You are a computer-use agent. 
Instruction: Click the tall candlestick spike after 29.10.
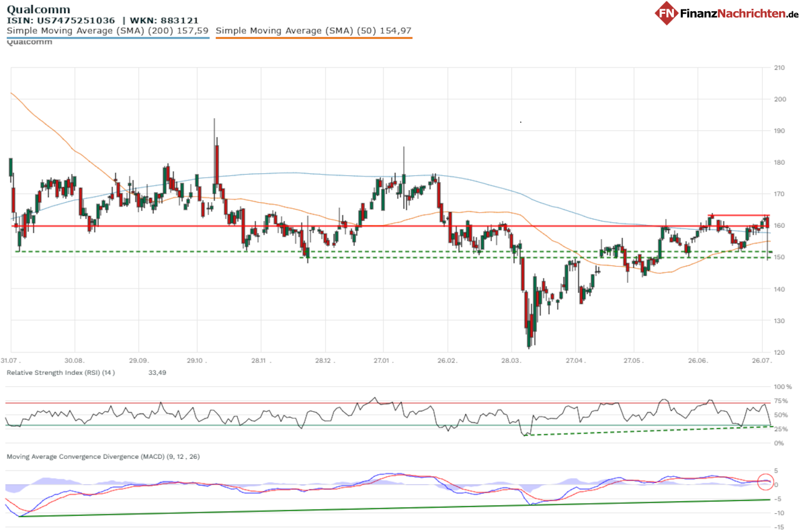click(216, 160)
